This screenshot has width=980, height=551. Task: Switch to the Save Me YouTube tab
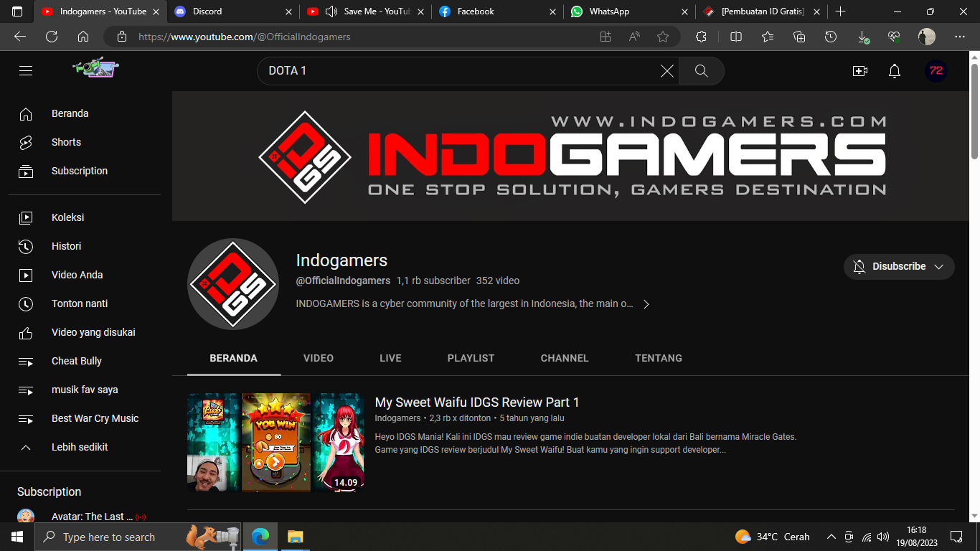click(x=365, y=11)
